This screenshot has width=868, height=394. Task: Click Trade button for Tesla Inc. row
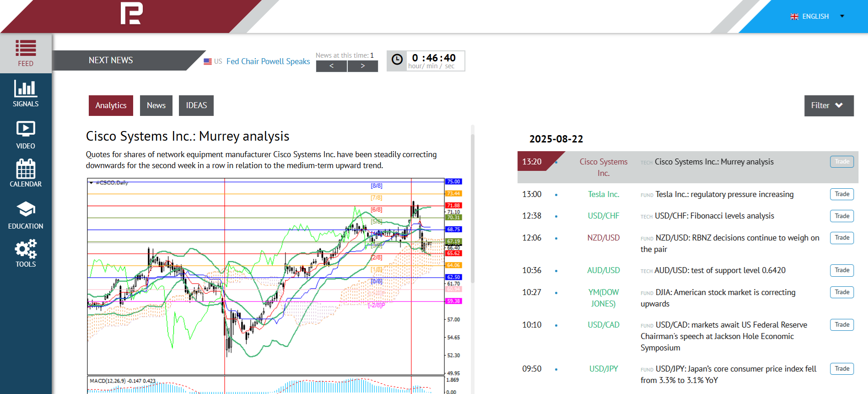click(841, 194)
